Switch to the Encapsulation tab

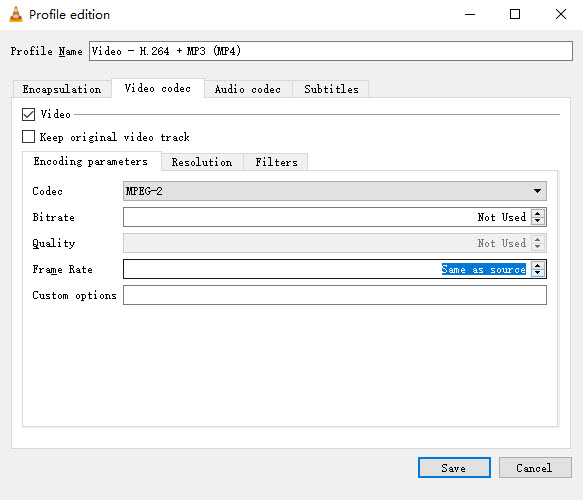coord(62,89)
